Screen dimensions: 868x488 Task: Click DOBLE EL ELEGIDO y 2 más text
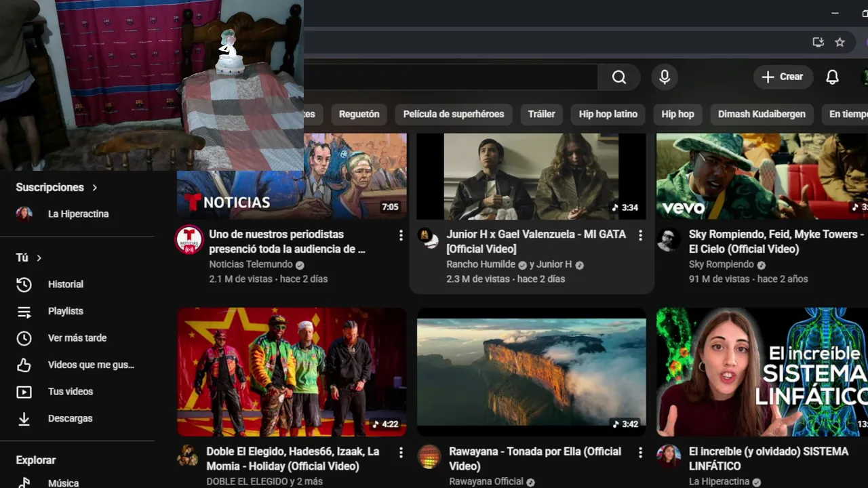(x=264, y=481)
